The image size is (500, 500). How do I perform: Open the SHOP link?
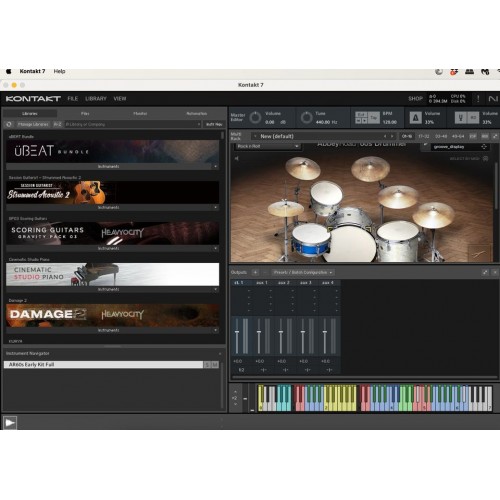[x=415, y=99]
